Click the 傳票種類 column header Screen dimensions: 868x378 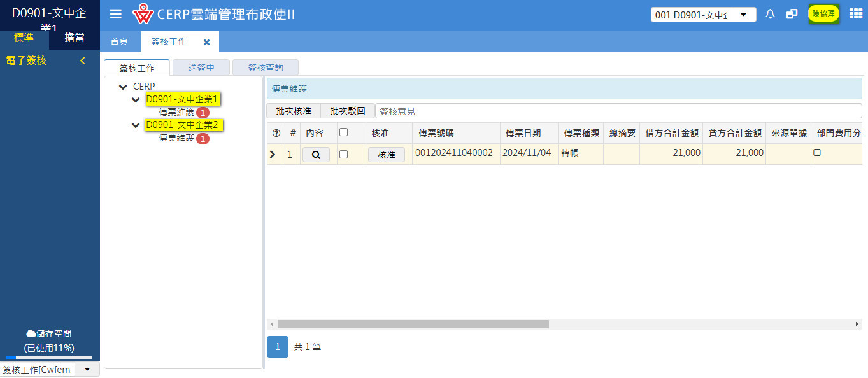(x=581, y=133)
